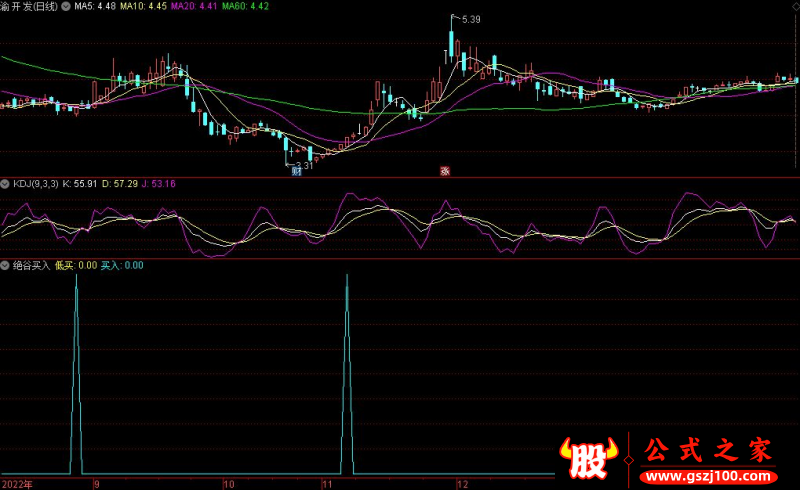Click the MA20 purple moving average label

(195, 6)
